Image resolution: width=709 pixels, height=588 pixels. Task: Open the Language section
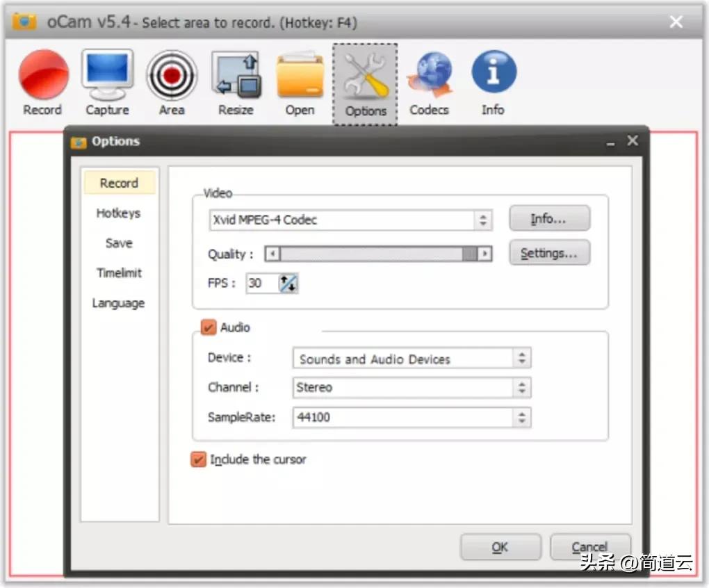[118, 303]
